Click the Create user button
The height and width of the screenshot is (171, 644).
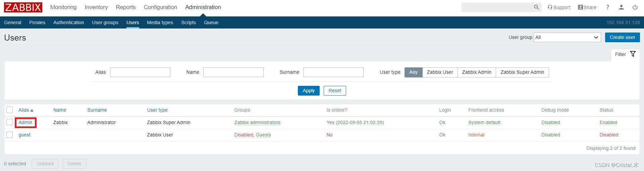click(x=622, y=37)
